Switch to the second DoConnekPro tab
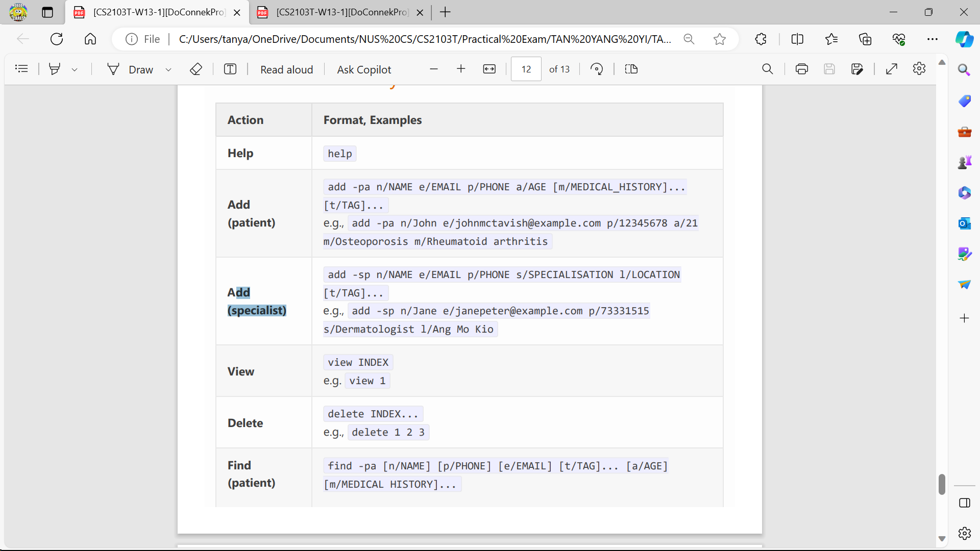This screenshot has width=980, height=551. pos(342,12)
